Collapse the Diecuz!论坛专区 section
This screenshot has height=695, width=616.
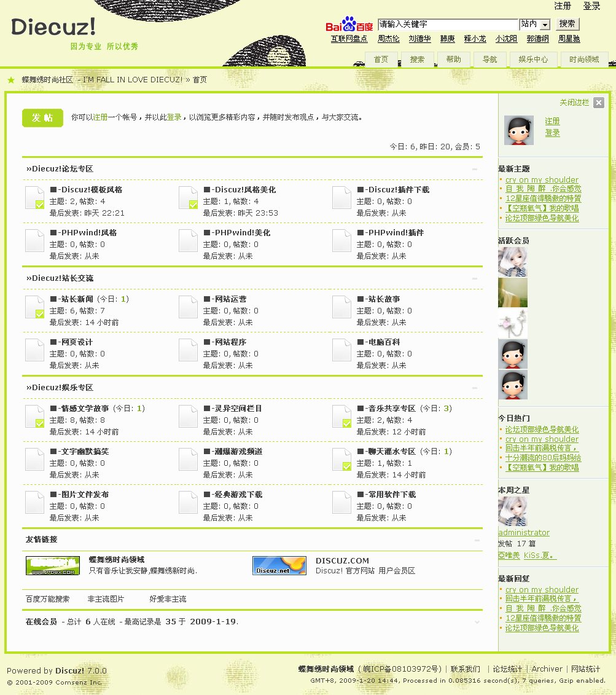coord(475,169)
